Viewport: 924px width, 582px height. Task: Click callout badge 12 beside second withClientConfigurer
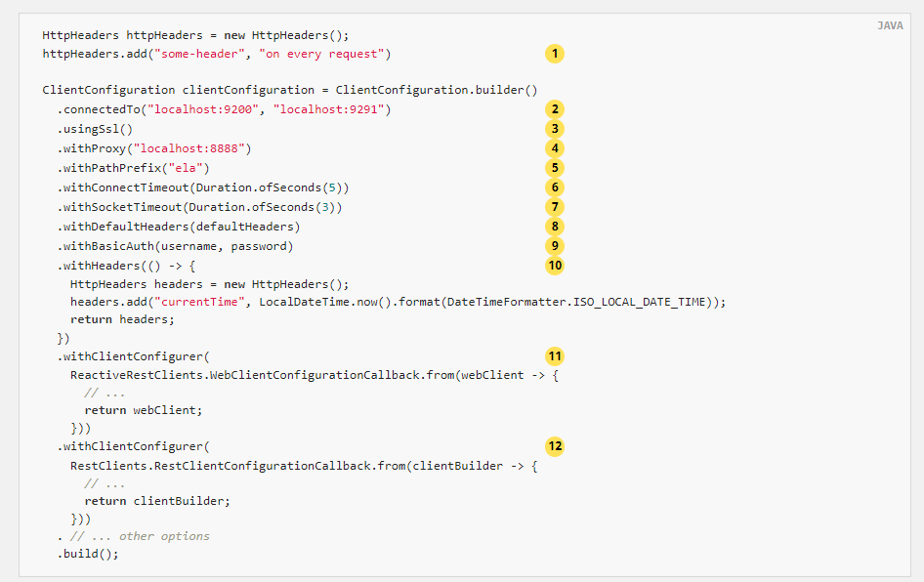click(555, 446)
